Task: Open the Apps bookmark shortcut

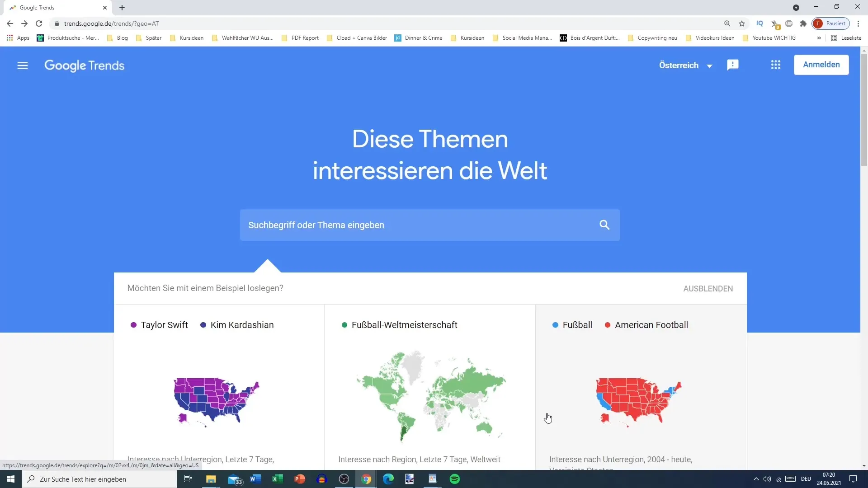Action: click(x=18, y=38)
